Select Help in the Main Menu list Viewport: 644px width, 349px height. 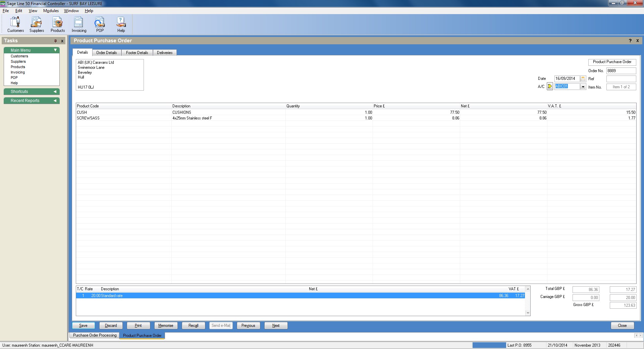(x=14, y=83)
